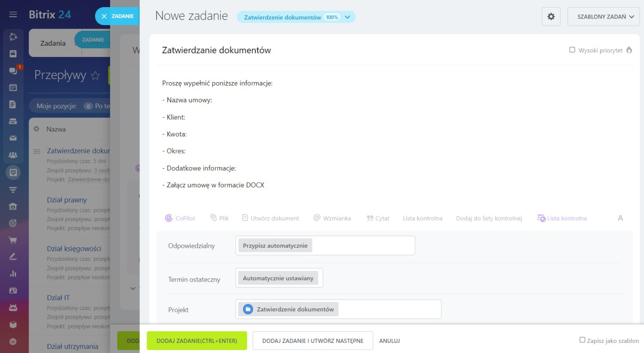Toggle text formatting with the A icon
Screen dimensions: 644x353
(x=620, y=218)
